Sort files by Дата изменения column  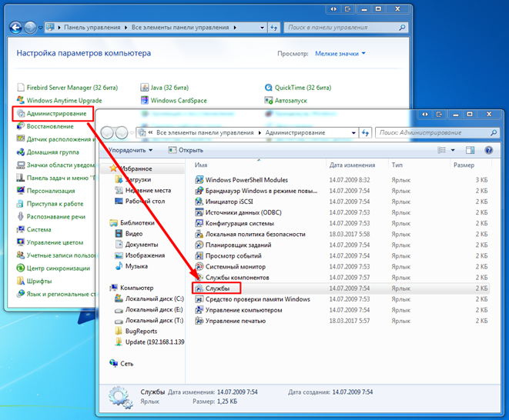pyautogui.click(x=352, y=165)
